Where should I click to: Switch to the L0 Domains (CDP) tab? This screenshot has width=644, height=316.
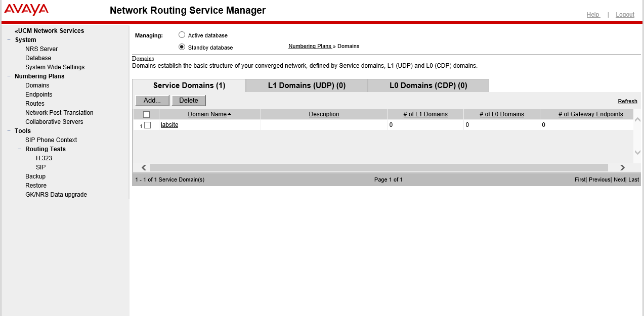coord(428,85)
